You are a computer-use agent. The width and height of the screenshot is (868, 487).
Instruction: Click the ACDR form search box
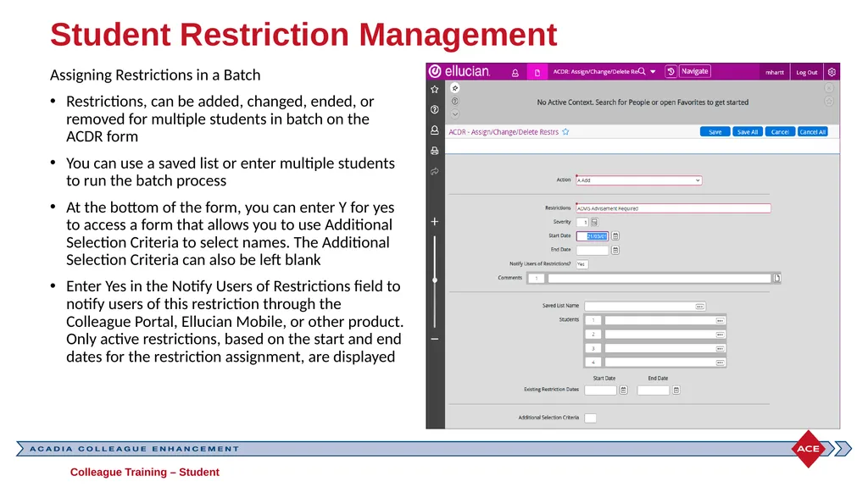tap(595, 71)
